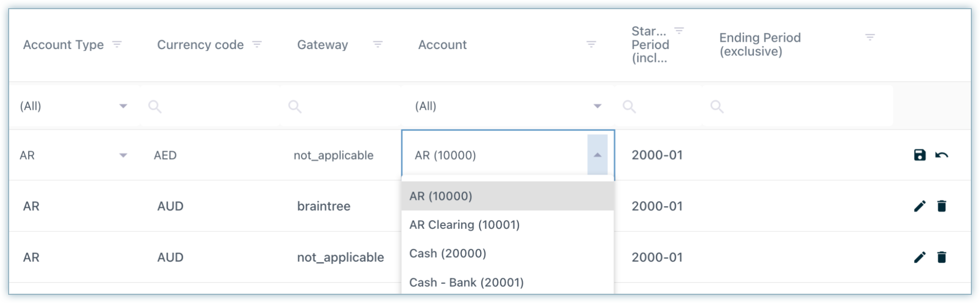Open the Starting Period column filter icon
The width and height of the screenshot is (980, 303).
click(679, 31)
